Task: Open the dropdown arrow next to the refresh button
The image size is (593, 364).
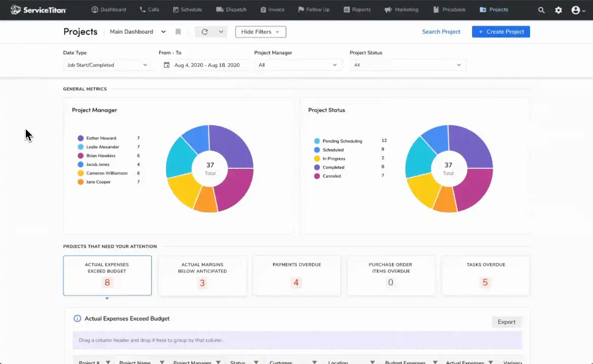Action: point(221,32)
